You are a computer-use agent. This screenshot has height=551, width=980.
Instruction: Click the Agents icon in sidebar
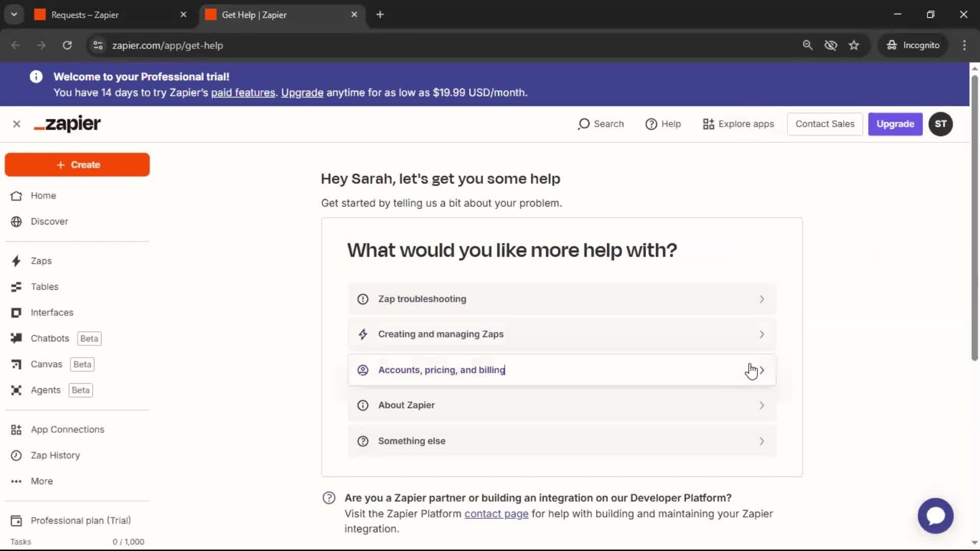[x=16, y=390]
